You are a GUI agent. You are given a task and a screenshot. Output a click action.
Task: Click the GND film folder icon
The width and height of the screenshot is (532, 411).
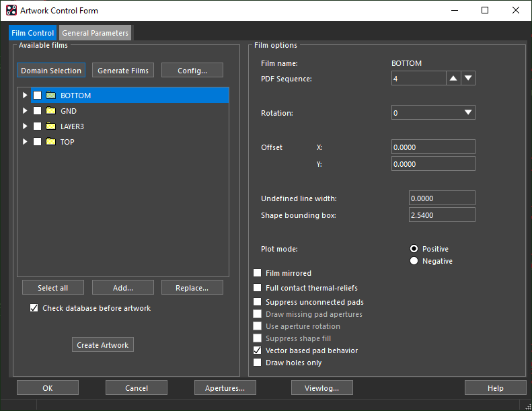pyautogui.click(x=50, y=110)
